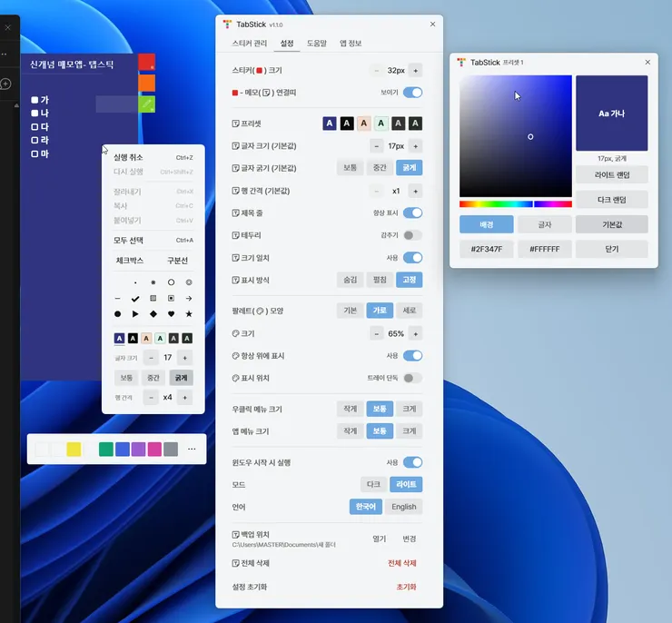Image resolution: width=672 pixels, height=623 pixels.
Task: Toggle the 제목 줄 항상 표시 switch
Action: [x=412, y=213]
